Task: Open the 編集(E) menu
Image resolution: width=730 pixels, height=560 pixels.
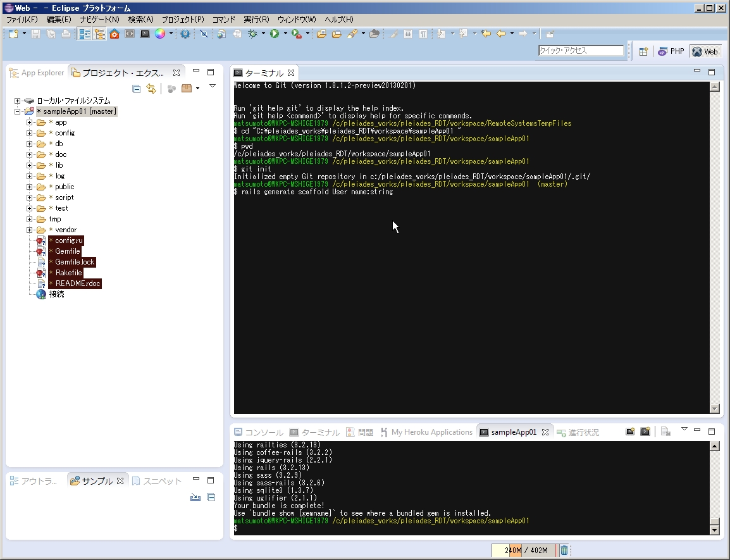Action: coord(59,19)
